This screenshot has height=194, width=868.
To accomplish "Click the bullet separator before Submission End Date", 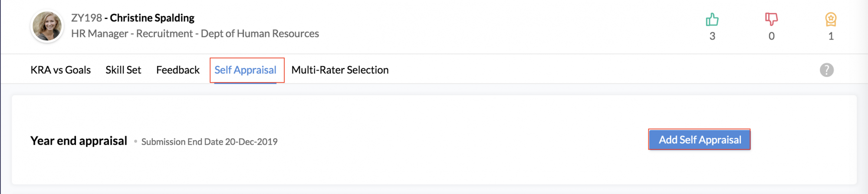I will 135,141.
